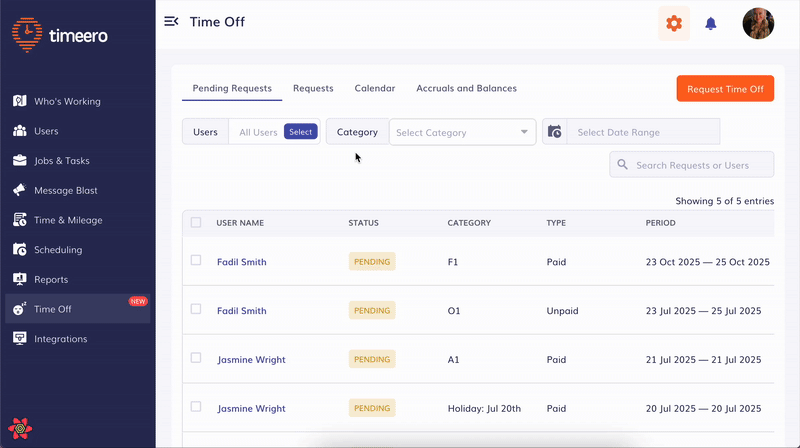The height and width of the screenshot is (448, 800).
Task: Click the Request Time Off button
Action: 725,88
